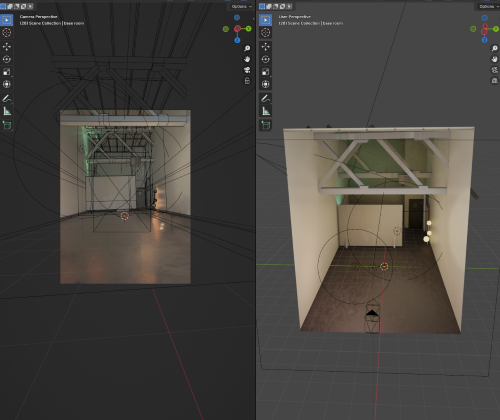Screen dimensions: 500x420
Task: Open Options dropdown in User Perspective viewport
Action: pyautogui.click(x=489, y=6)
